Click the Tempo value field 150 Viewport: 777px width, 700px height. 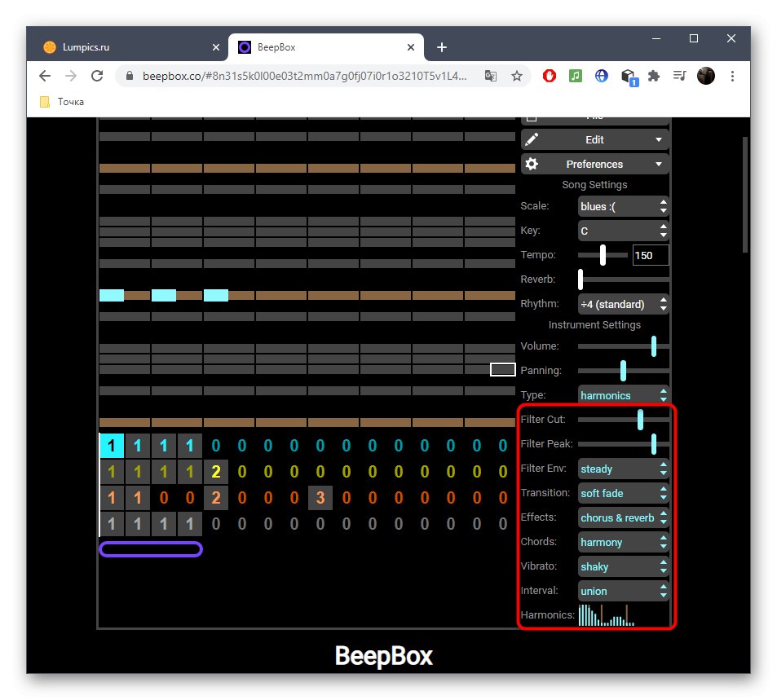(x=651, y=255)
